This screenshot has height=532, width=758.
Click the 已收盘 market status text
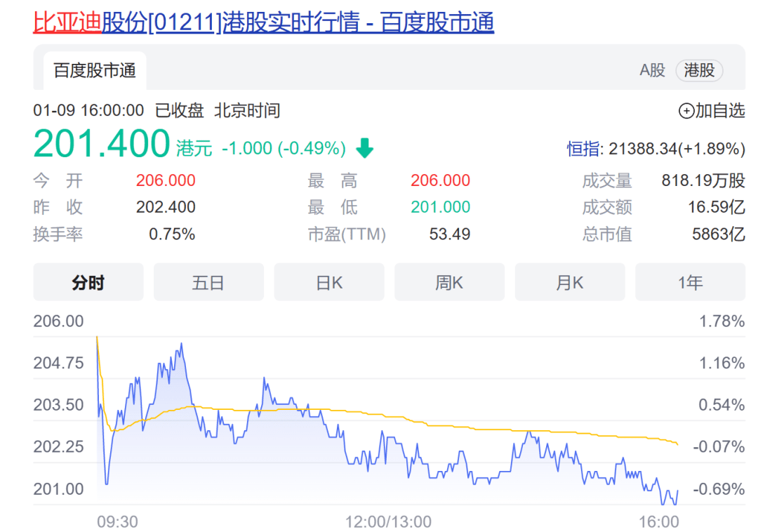tap(180, 110)
